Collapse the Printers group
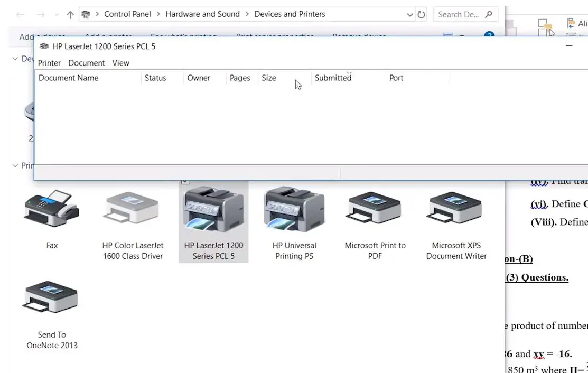This screenshot has width=588, height=373. pyautogui.click(x=15, y=165)
